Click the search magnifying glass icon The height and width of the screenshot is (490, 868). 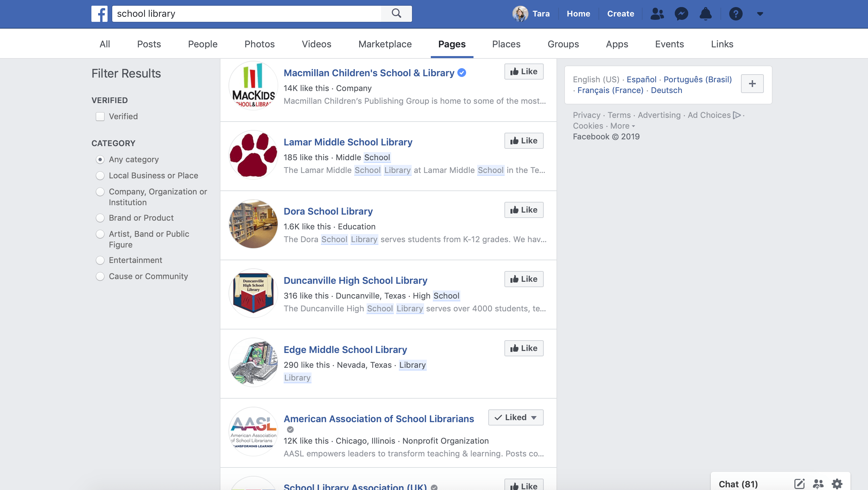point(396,14)
